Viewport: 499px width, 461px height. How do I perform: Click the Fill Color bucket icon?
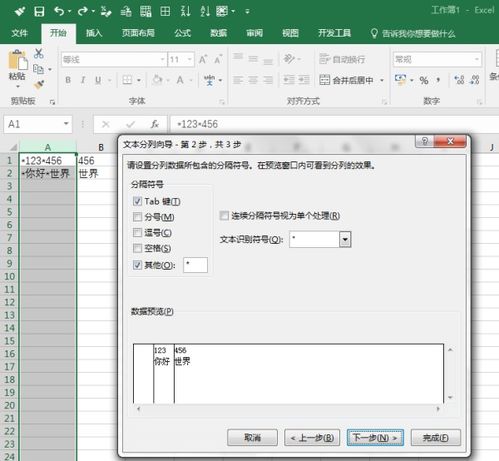point(157,80)
